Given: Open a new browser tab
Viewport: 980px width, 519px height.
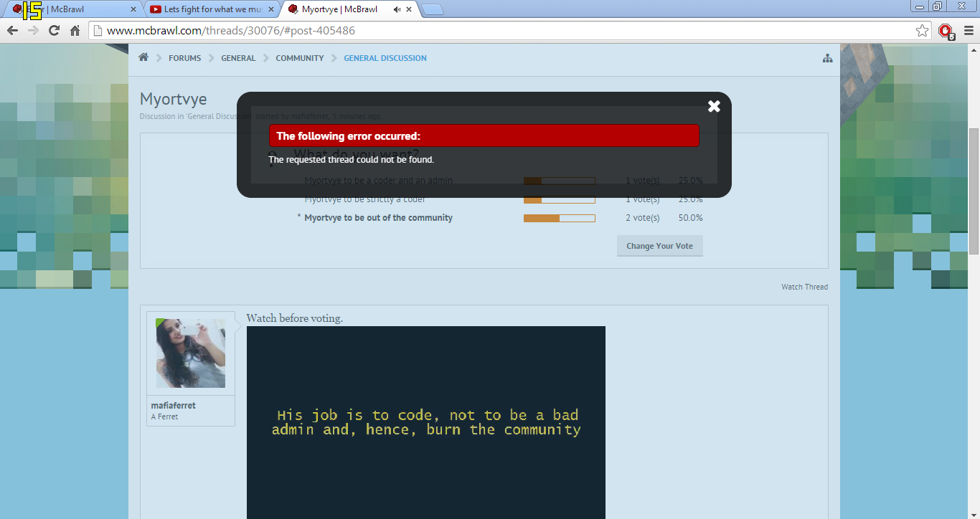Looking at the screenshot, I should 433,9.
